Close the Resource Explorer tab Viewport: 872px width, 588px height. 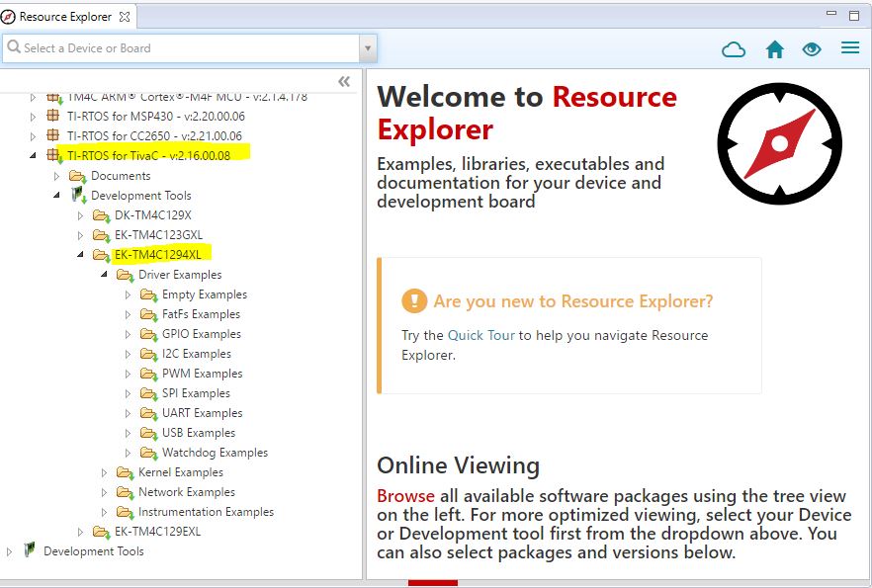125,17
